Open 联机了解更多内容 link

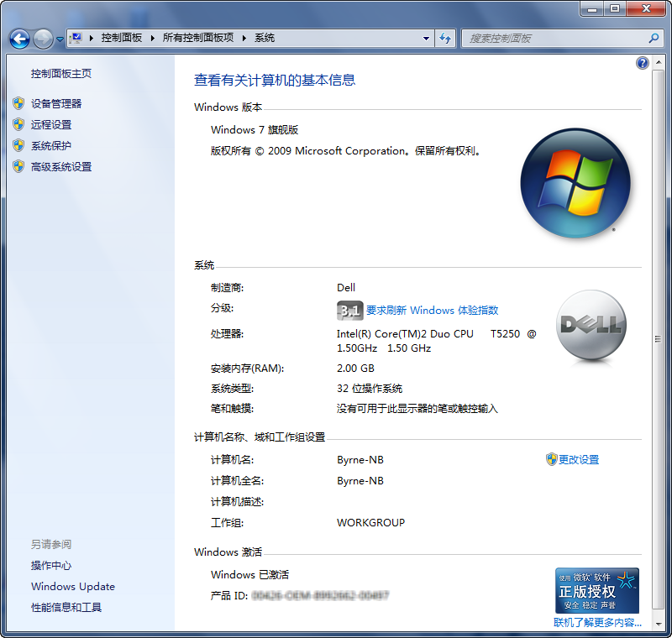[597, 622]
